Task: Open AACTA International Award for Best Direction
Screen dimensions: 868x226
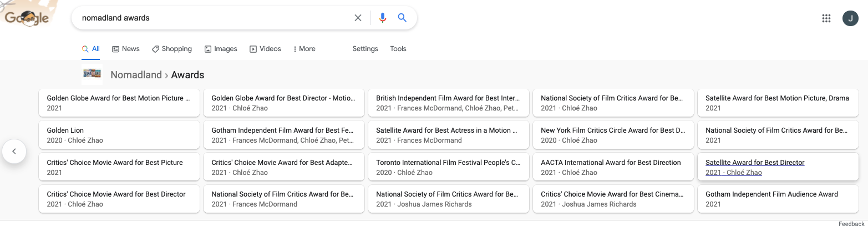Action: pos(613,167)
